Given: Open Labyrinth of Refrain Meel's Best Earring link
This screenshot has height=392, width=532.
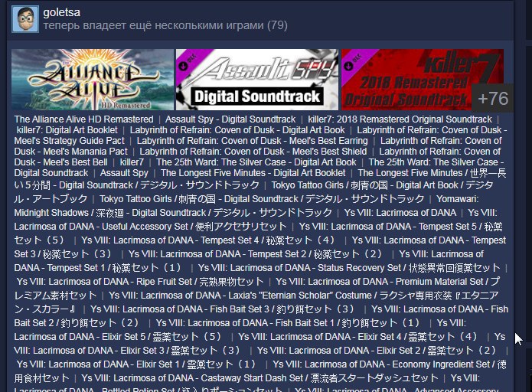Looking at the screenshot, I should pyautogui.click(x=252, y=141).
